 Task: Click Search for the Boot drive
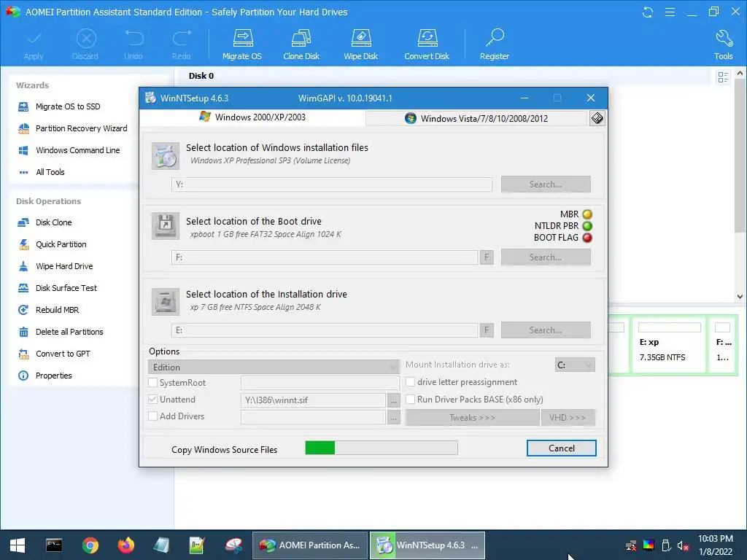pos(546,257)
